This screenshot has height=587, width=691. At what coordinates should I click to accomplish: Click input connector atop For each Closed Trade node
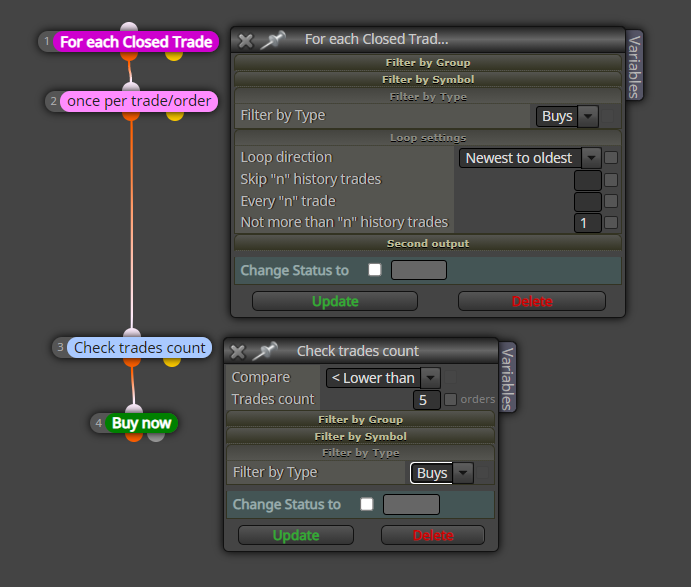pos(129,27)
